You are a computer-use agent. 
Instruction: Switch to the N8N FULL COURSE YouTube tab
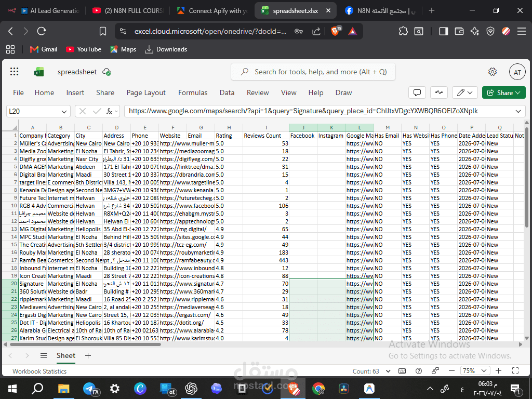[128, 11]
